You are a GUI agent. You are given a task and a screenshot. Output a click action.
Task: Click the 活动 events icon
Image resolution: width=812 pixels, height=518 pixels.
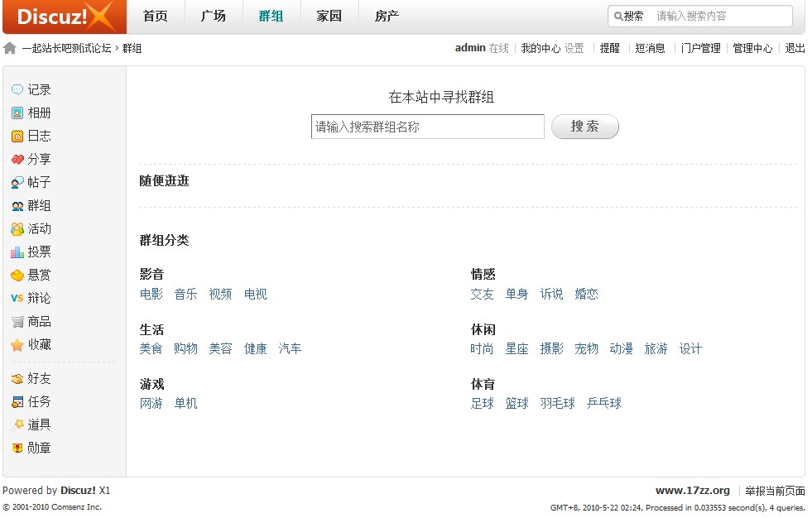[x=17, y=228]
